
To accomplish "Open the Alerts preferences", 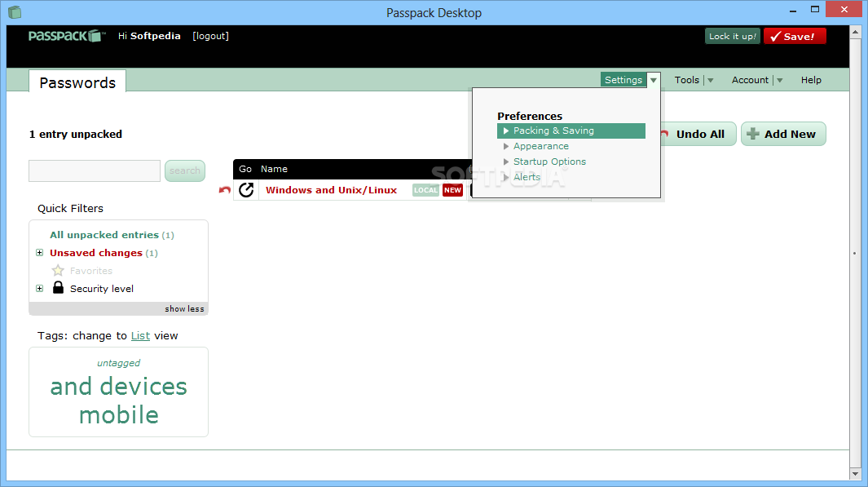I will [527, 177].
